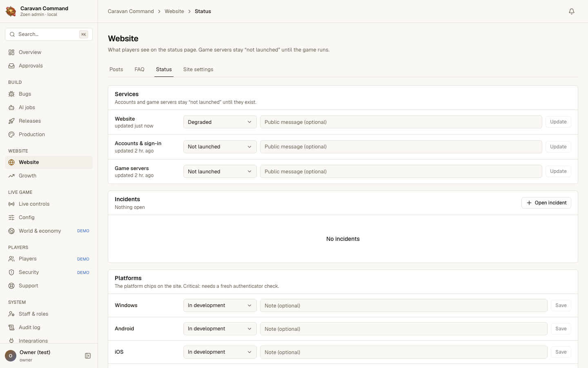Click the Website public message field
The image size is (588, 368).
[x=401, y=122]
